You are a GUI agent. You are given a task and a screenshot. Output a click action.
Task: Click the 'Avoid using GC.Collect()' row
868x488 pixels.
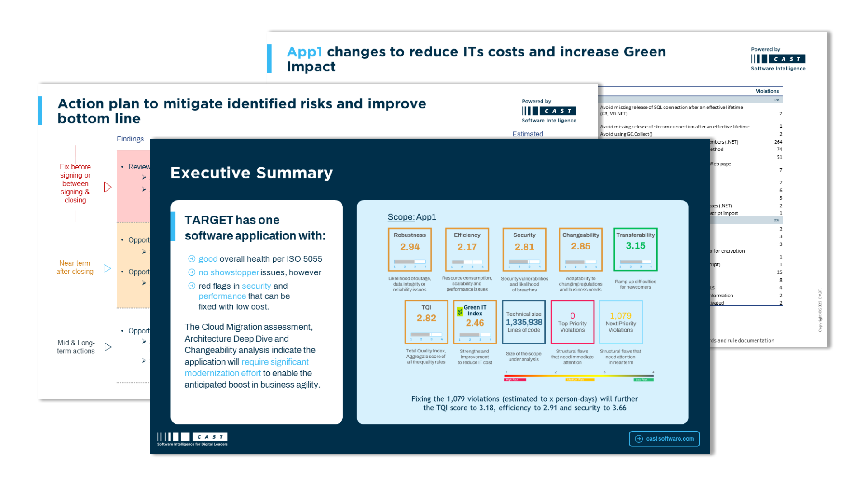click(691, 134)
